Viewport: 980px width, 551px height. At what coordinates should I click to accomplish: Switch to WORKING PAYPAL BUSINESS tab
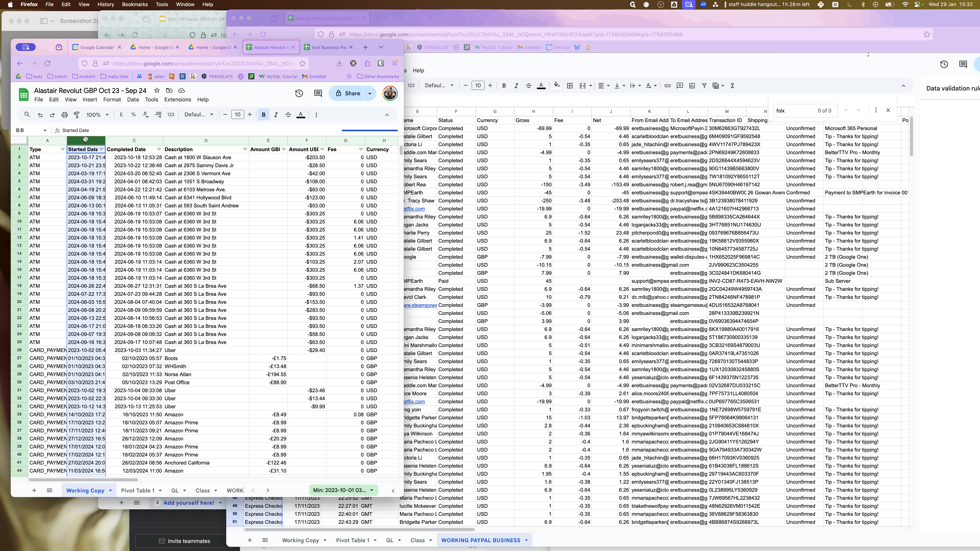tap(480, 540)
